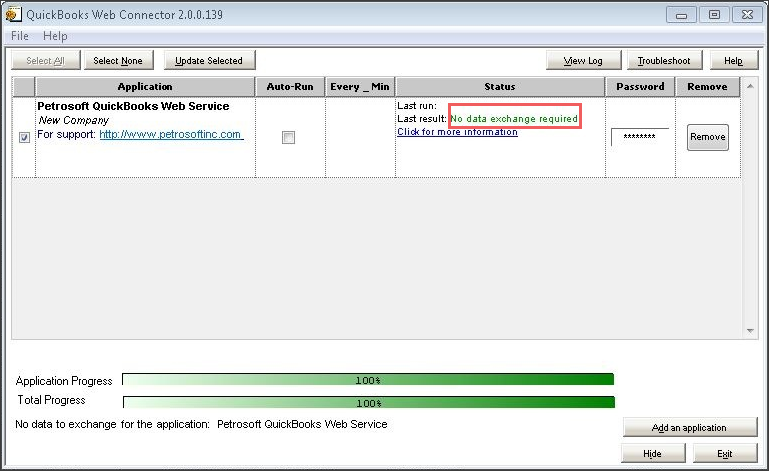
Task: Click the Add an application button
Action: tap(690, 427)
